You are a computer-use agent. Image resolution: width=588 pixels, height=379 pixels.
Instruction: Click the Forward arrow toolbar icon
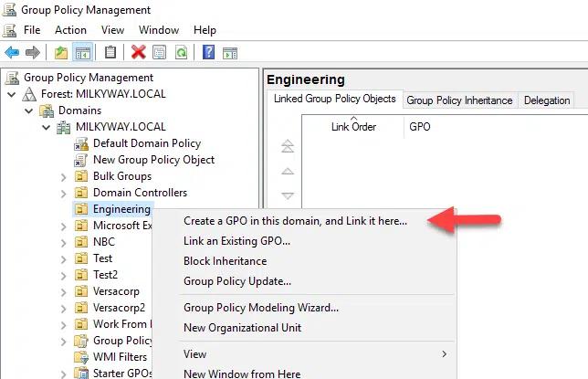point(33,53)
